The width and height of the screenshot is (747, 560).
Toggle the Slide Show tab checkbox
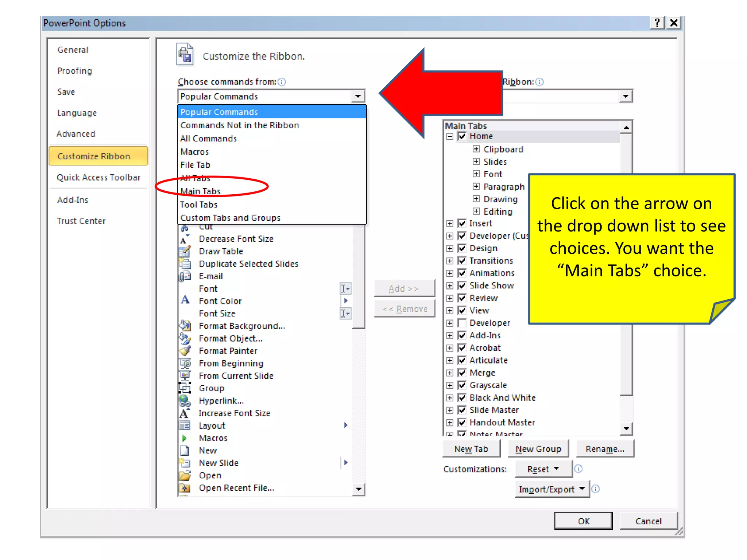[462, 285]
